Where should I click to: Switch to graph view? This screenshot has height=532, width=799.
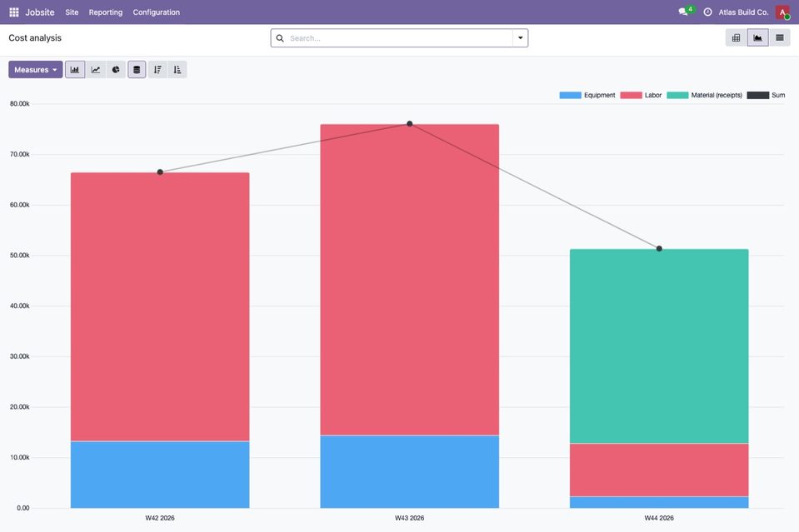click(x=757, y=37)
